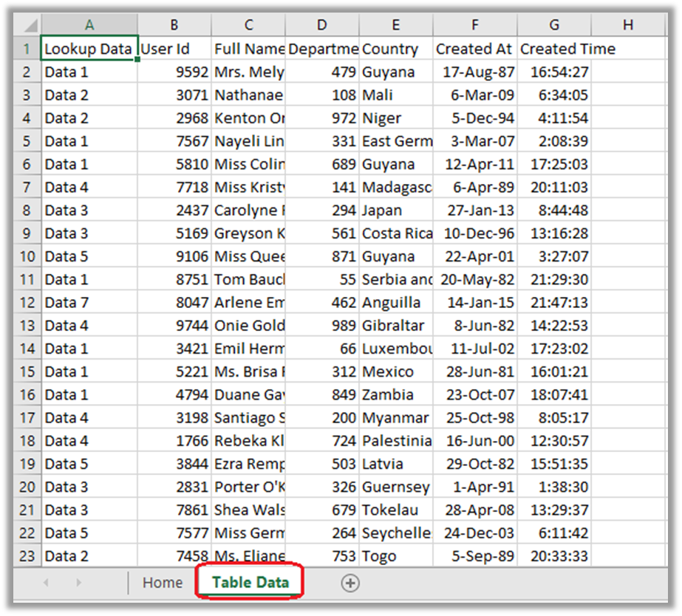The height and width of the screenshot is (616, 682).
Task: Select name cell Porter O'K
Action: [248, 487]
